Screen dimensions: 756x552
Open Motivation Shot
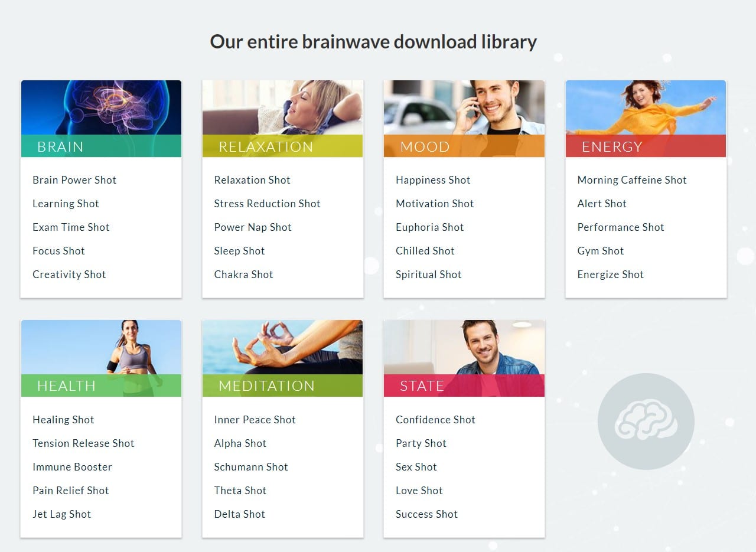tap(435, 204)
